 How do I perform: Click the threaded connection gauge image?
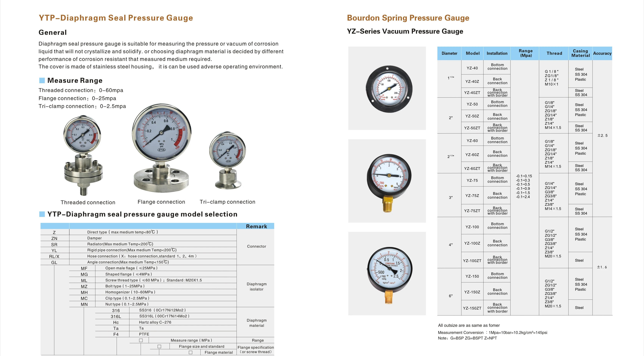pos(83,155)
